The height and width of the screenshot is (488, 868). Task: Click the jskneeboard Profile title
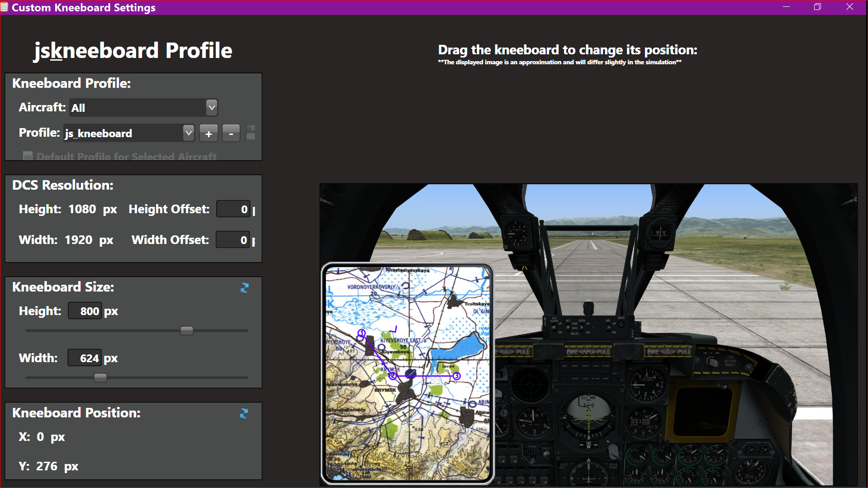(x=133, y=51)
